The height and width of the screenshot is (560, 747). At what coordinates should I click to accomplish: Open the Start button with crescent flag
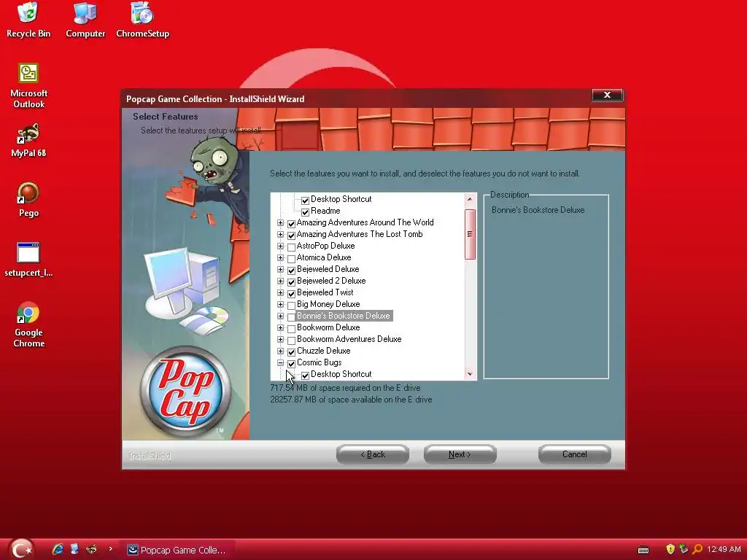pos(21,549)
